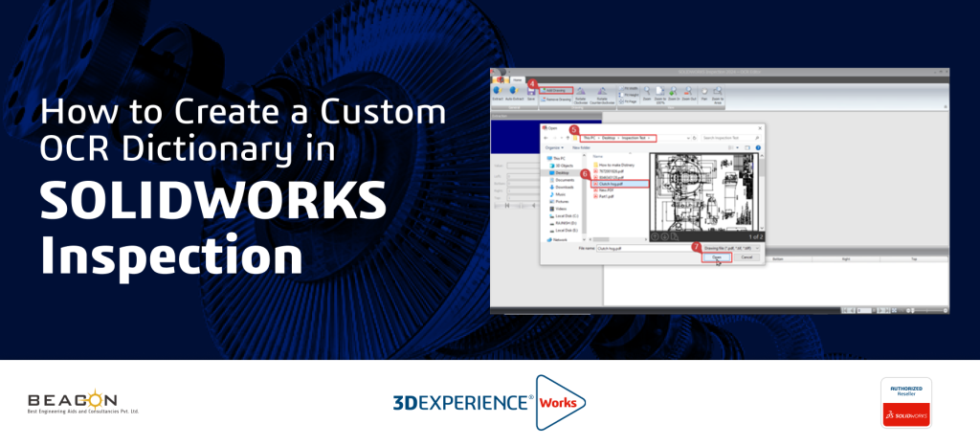Click the Save ribbon button
Viewport: 980px width, 446px height.
pyautogui.click(x=531, y=94)
